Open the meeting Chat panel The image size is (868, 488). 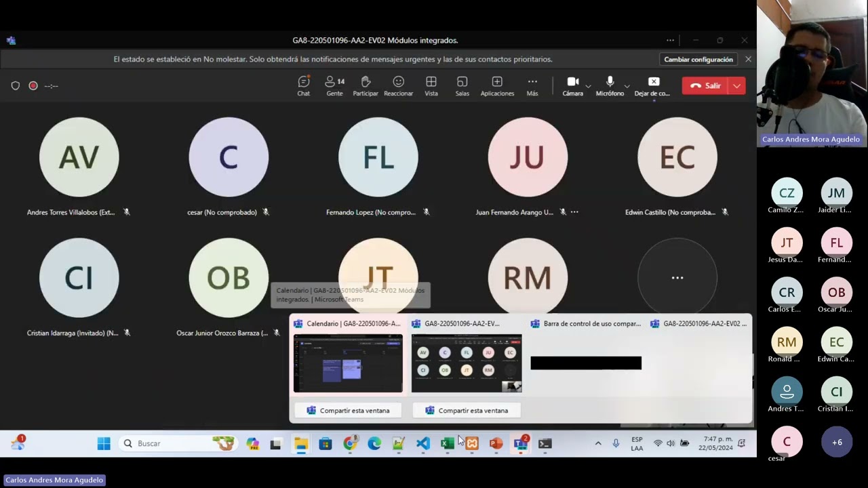click(x=304, y=86)
